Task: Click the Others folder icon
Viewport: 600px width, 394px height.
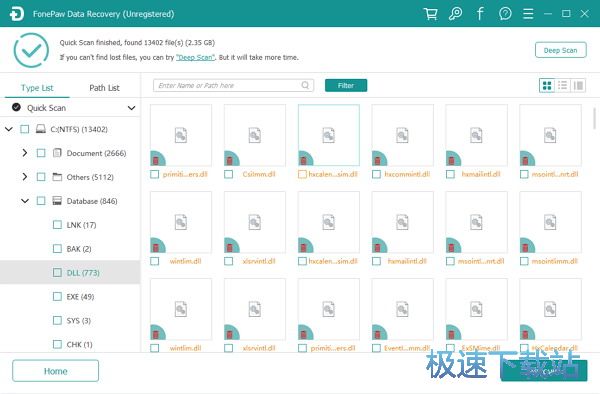Action: click(57, 177)
